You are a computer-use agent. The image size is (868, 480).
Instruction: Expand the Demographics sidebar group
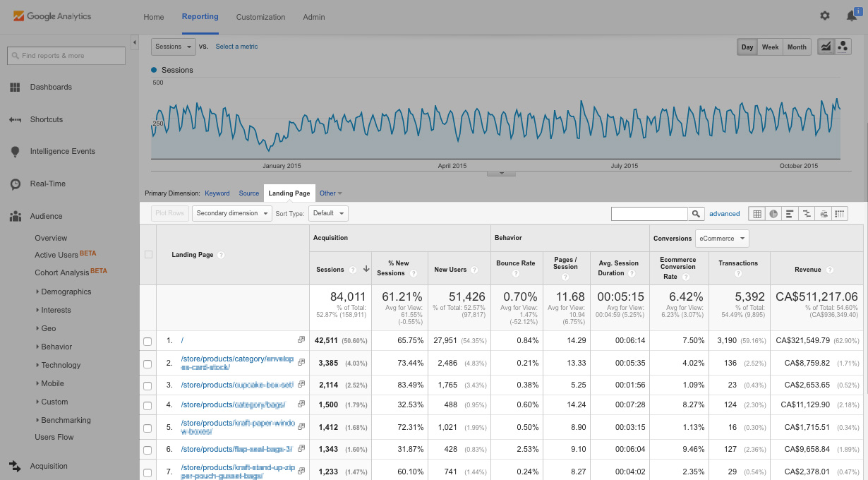(66, 292)
